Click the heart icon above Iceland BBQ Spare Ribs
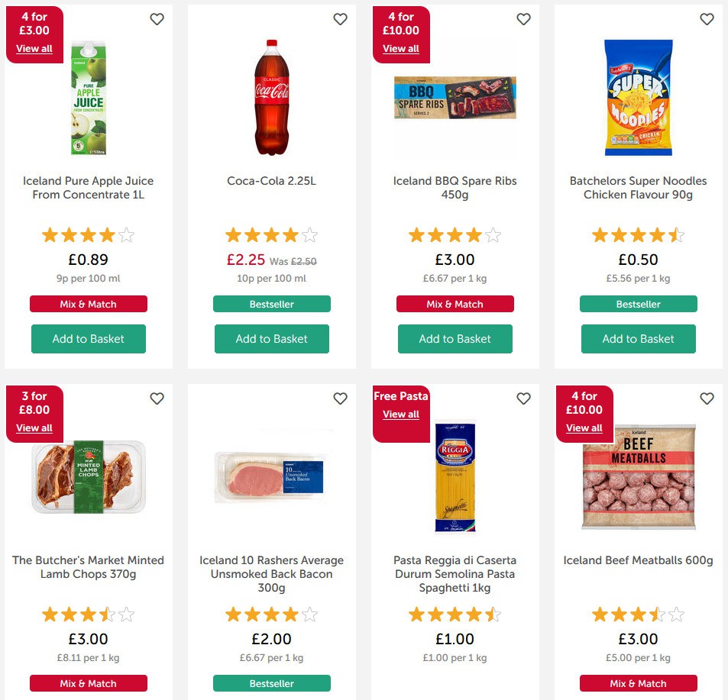 coord(524,19)
